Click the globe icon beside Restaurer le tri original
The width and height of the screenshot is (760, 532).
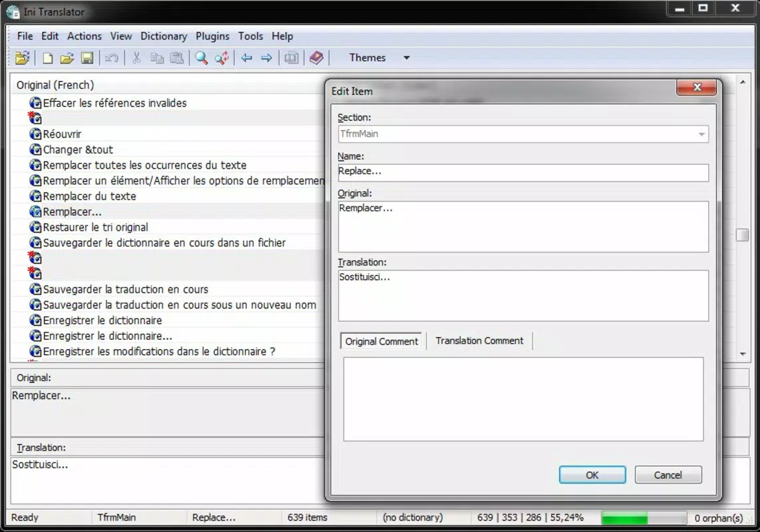pyautogui.click(x=35, y=227)
